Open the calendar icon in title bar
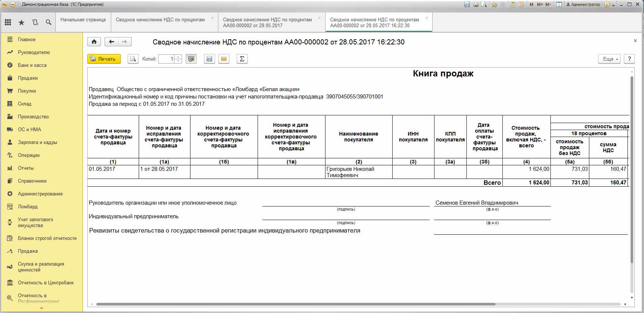This screenshot has width=644, height=313. click(x=521, y=4)
